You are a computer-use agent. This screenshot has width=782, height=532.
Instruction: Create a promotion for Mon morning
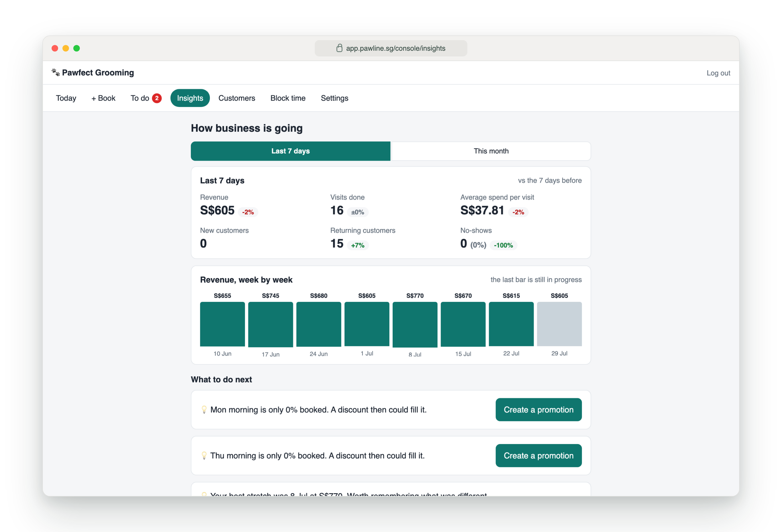[x=538, y=409]
